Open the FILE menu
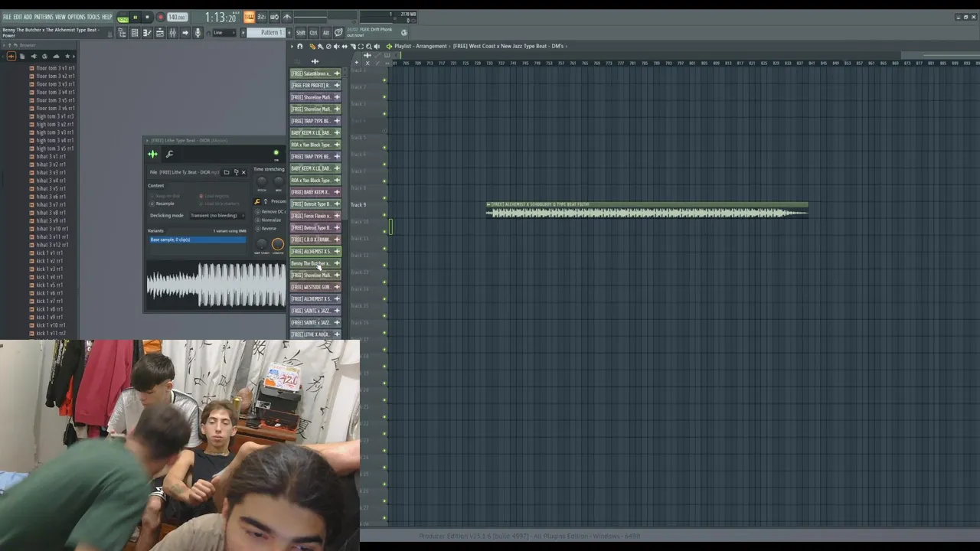Image resolution: width=980 pixels, height=551 pixels. [7, 17]
